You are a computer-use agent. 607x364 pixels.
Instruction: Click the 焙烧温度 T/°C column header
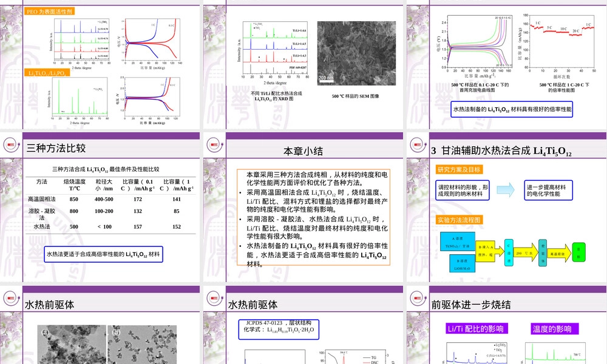(x=74, y=185)
